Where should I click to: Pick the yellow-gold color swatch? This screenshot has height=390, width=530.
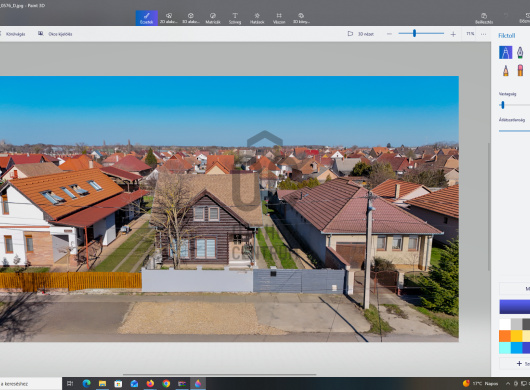(516, 336)
